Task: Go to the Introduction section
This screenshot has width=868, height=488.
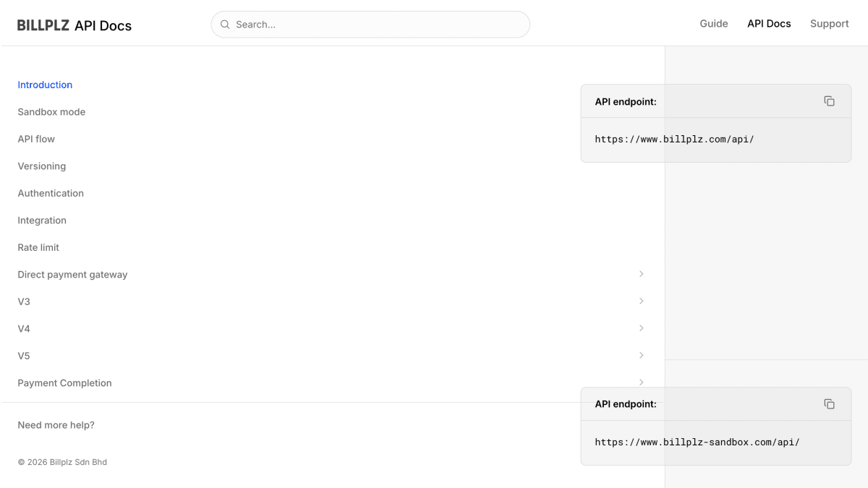Action: pos(45,85)
